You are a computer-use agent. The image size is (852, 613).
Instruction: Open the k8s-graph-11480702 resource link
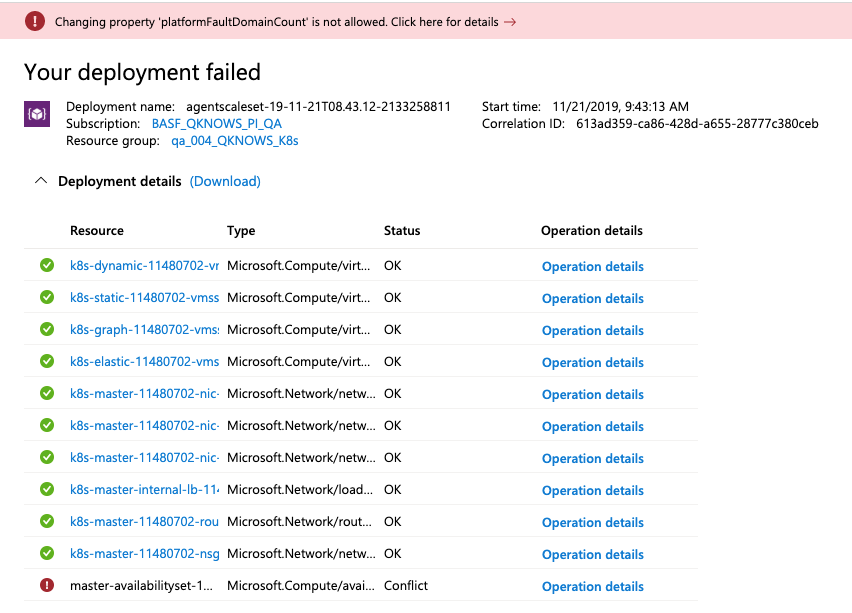tap(145, 330)
